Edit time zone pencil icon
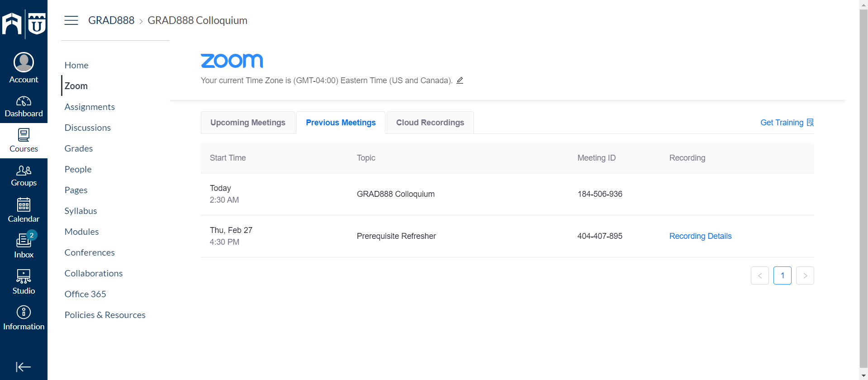This screenshot has width=868, height=380. pos(460,81)
